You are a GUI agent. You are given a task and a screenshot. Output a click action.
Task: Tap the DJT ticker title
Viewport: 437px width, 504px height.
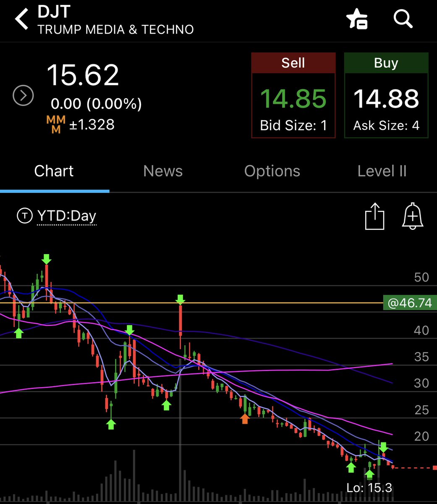tap(54, 11)
